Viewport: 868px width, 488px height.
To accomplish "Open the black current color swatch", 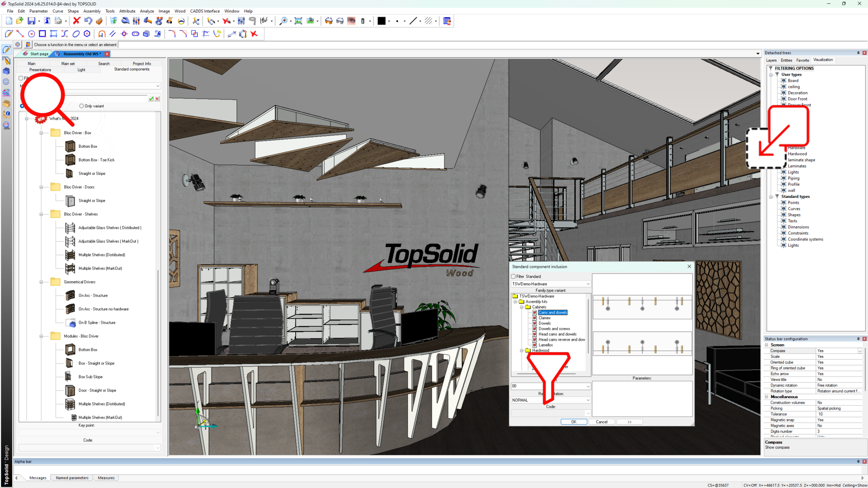I will coord(382,21).
